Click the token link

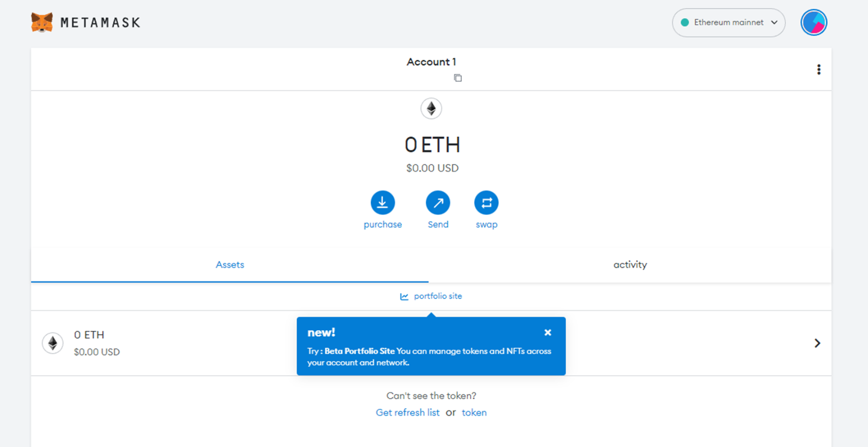[x=474, y=412]
